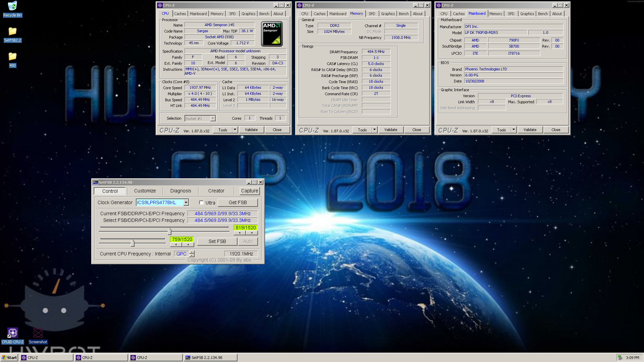Viewport: 644px width, 362px height.
Task: Switch to third CPU-Z taskbar item
Action: pyautogui.click(x=156, y=358)
